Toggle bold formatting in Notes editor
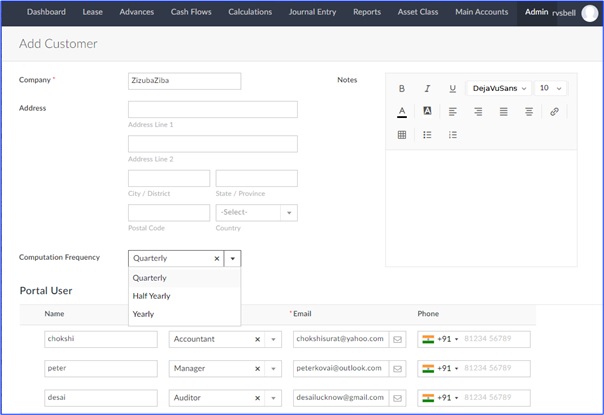This screenshot has width=604, height=415. pyautogui.click(x=402, y=88)
